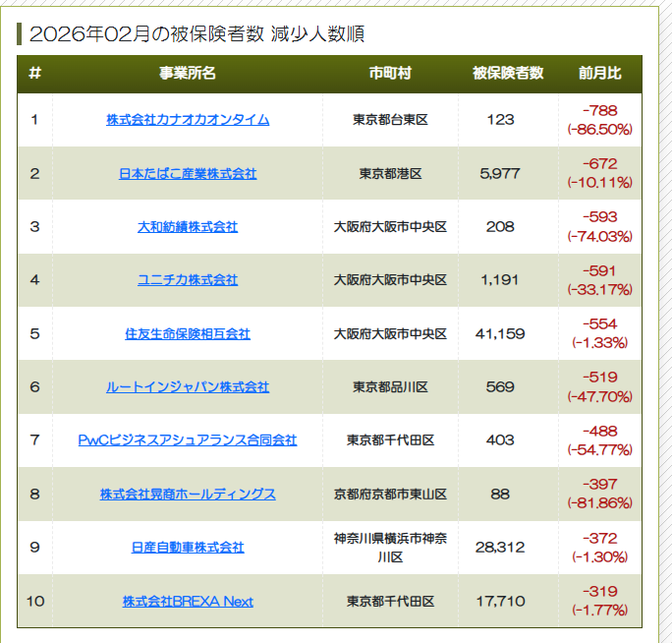Click 東京都港区 cell

[390, 174]
